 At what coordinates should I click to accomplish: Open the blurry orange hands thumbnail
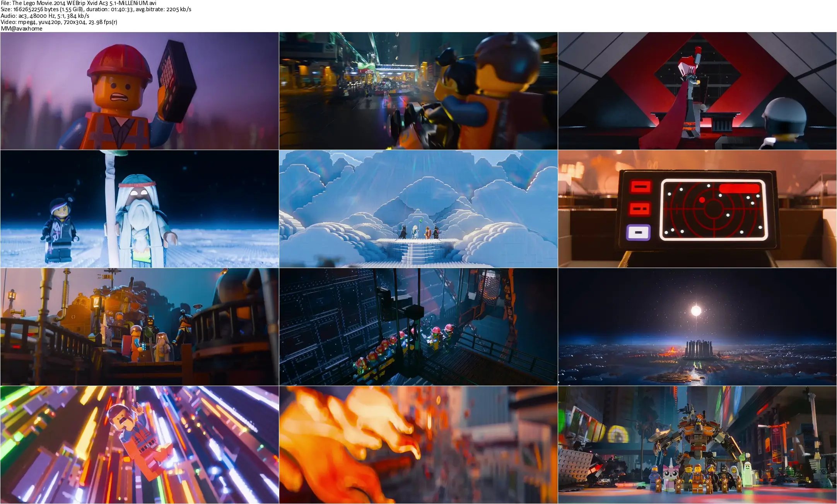(418, 445)
